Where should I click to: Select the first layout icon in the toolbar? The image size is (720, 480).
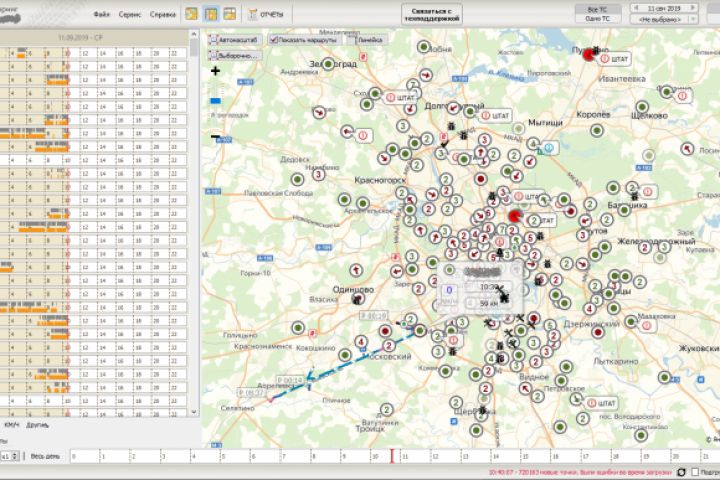tap(192, 15)
